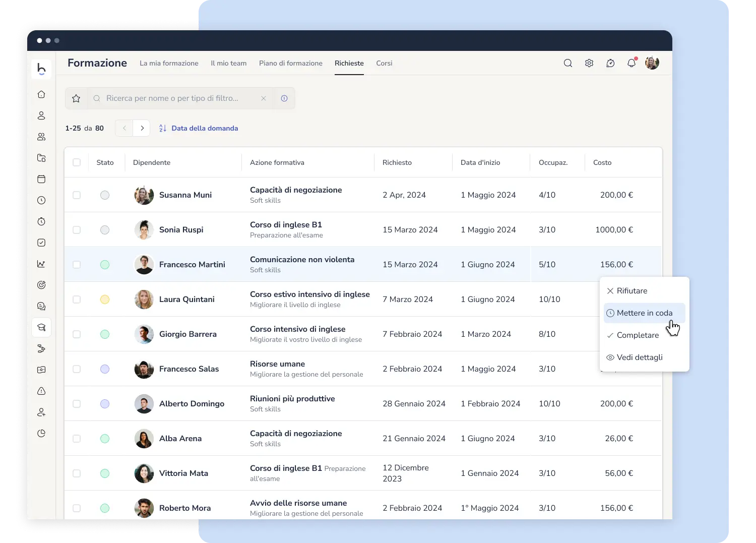Check the box for Francesco Salas

point(77,369)
